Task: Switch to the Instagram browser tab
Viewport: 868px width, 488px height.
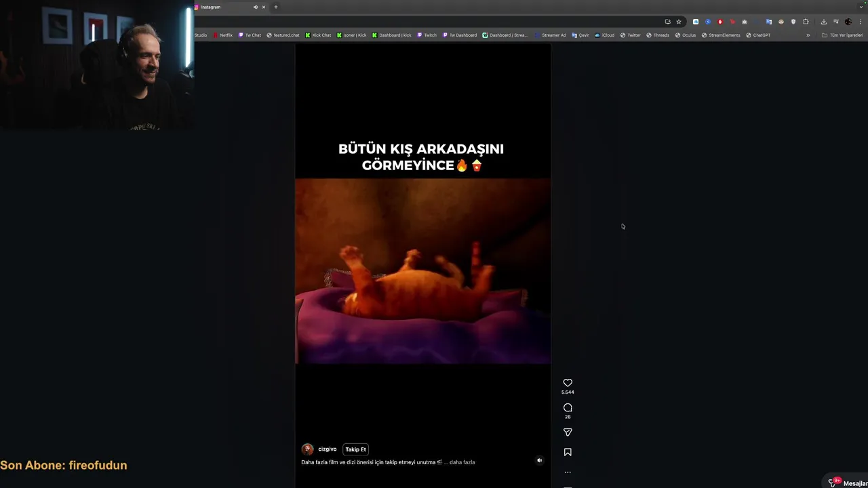Action: pyautogui.click(x=224, y=7)
